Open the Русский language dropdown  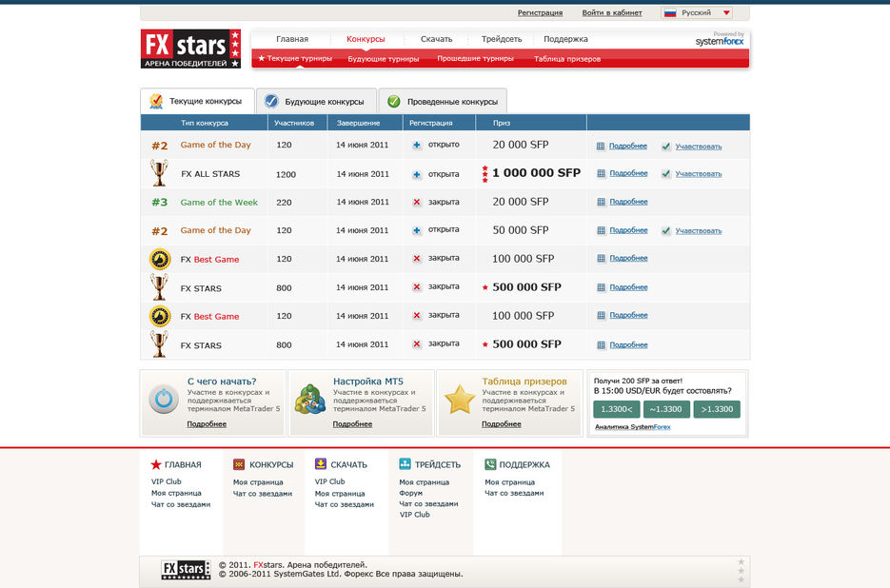click(697, 12)
